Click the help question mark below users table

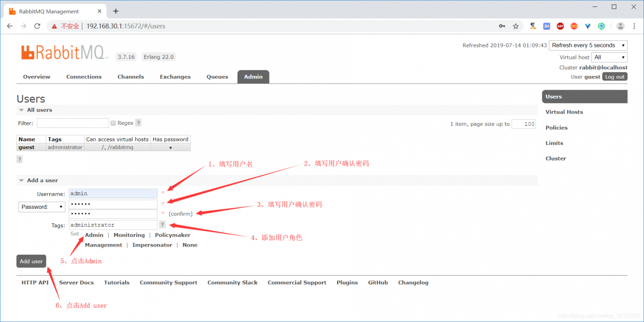pyautogui.click(x=20, y=159)
